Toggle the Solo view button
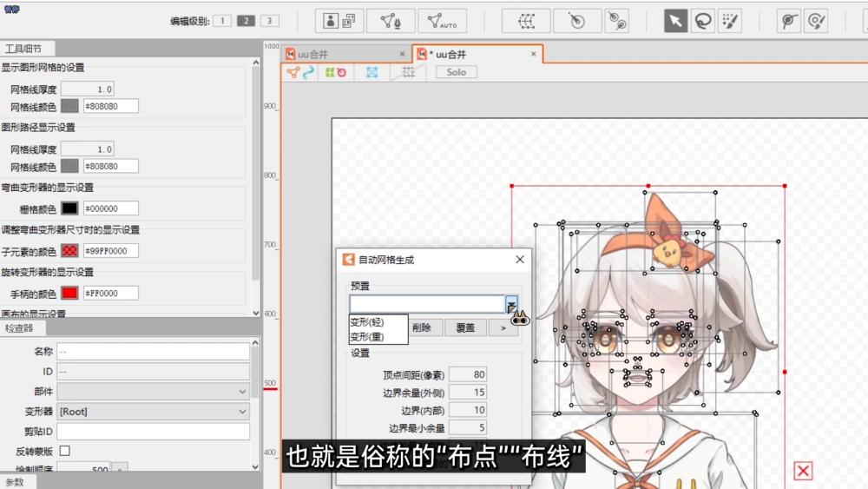 [457, 72]
